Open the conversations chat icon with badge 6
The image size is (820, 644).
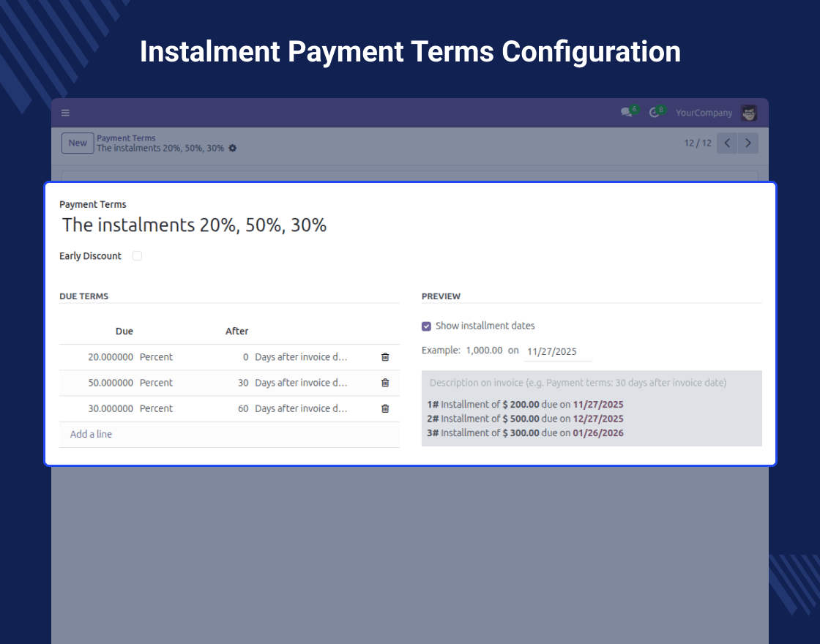click(626, 113)
